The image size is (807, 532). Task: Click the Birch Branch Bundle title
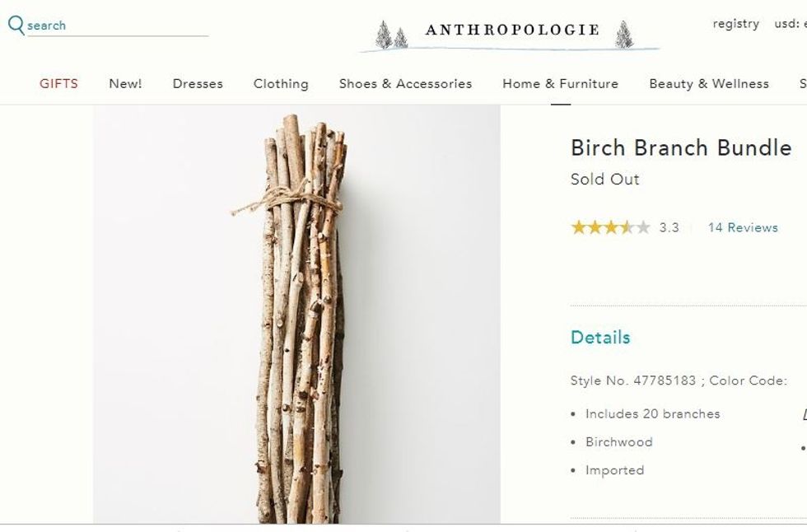680,147
